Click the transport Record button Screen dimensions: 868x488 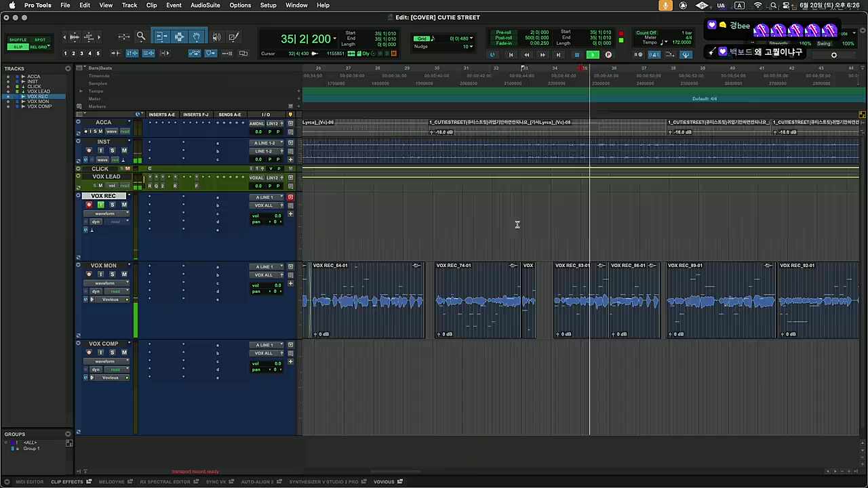(x=608, y=55)
